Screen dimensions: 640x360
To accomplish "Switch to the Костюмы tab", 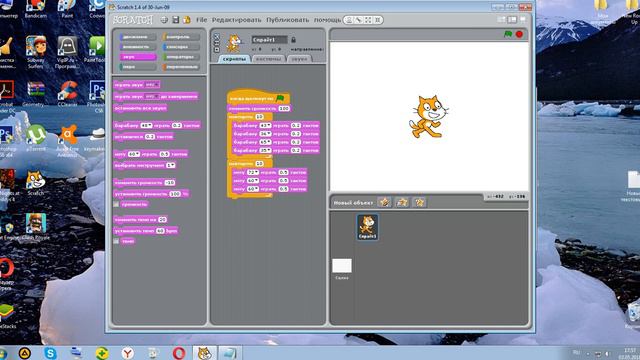I will 268,59.
